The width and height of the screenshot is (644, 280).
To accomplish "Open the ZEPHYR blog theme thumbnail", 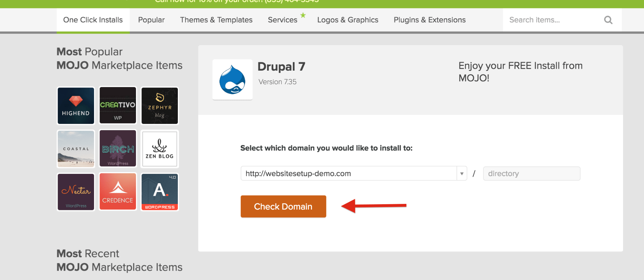I will [x=160, y=106].
